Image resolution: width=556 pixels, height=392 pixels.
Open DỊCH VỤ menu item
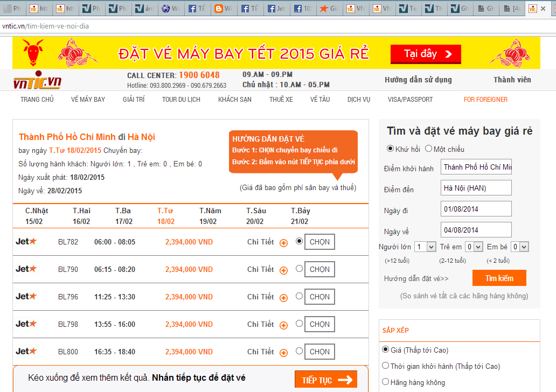coord(359,100)
